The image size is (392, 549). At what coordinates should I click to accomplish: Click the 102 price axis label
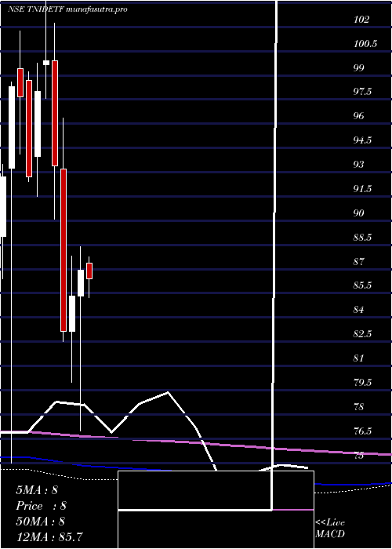point(361,20)
